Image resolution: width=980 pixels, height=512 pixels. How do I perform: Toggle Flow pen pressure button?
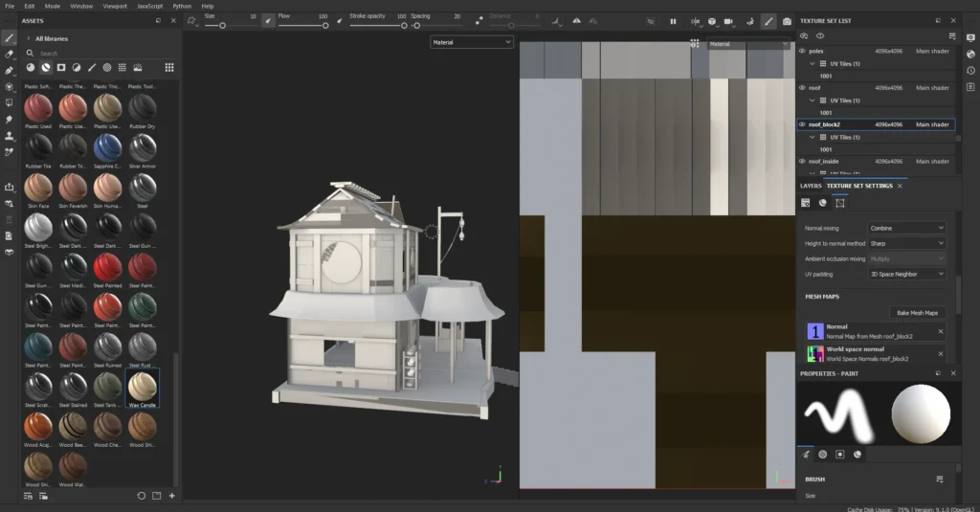(x=340, y=21)
